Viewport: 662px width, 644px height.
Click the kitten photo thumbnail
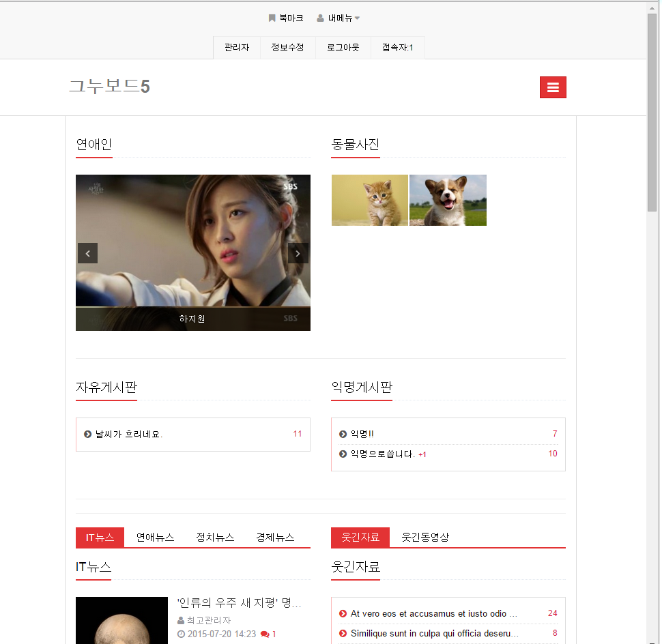tap(370, 200)
